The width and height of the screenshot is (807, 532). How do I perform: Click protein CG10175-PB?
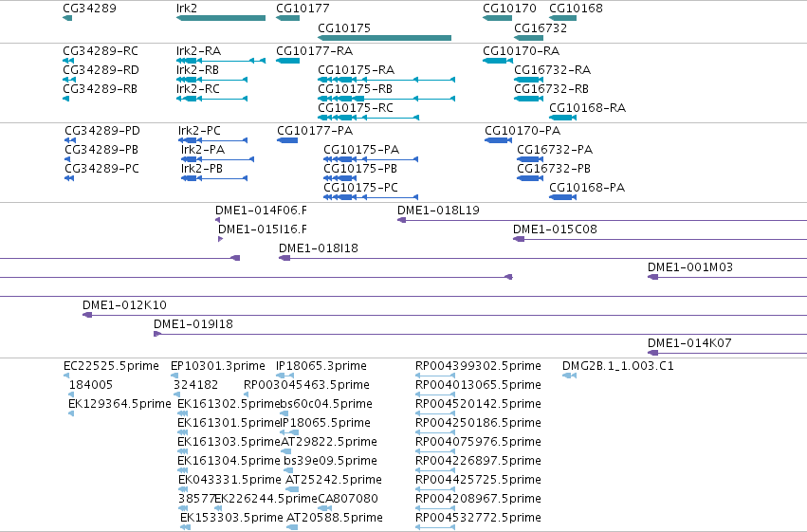[360, 169]
